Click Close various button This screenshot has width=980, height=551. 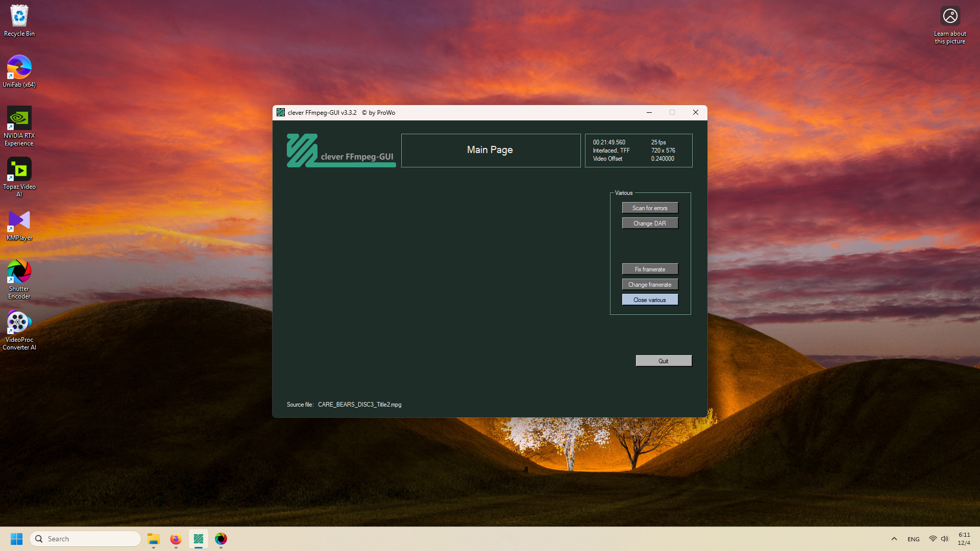coord(650,300)
